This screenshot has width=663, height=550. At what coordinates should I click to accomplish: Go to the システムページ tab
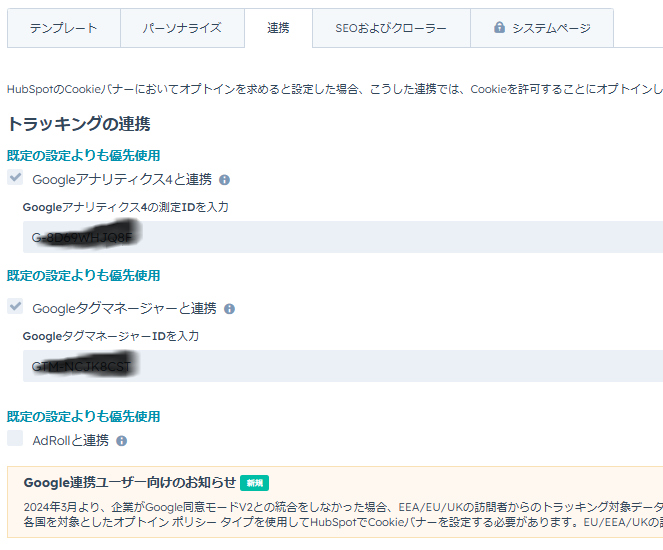pyautogui.click(x=542, y=28)
